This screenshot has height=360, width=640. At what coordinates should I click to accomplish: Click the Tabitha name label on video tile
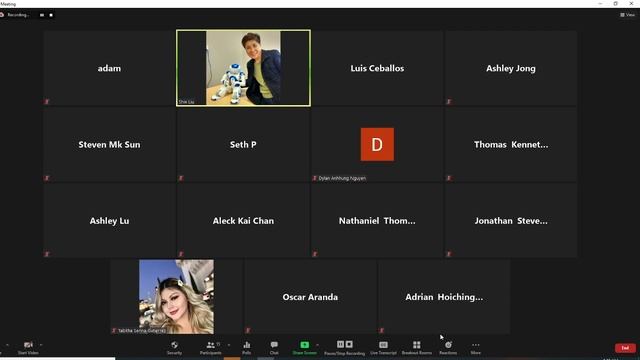(x=142, y=331)
